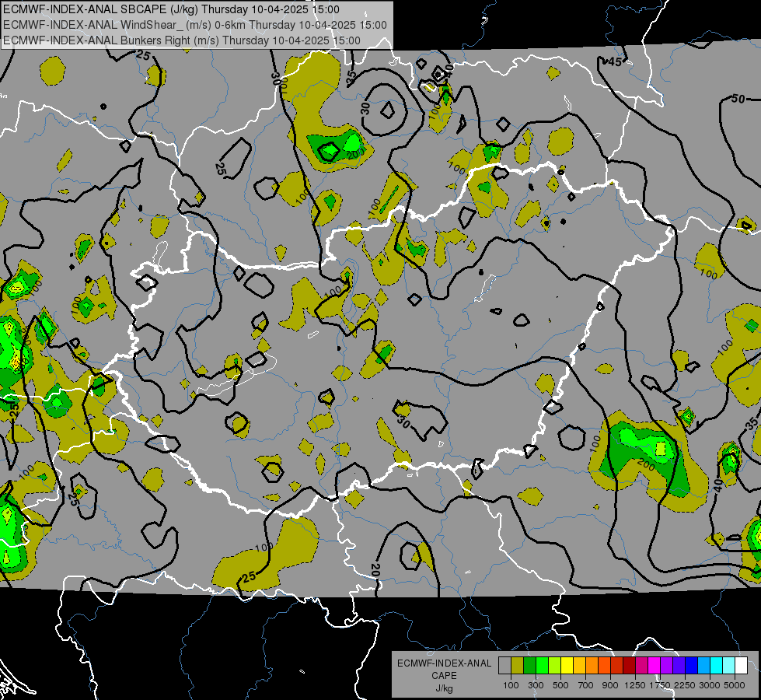
Task: Select legend scale value 5000
Action: coord(735,685)
